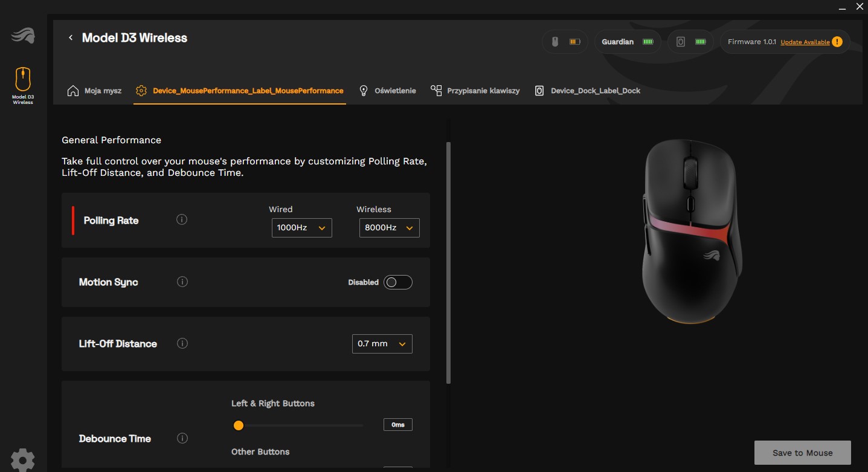The height and width of the screenshot is (472, 868).
Task: Click the key assignment icon before Przypisanie klawiszy
Action: click(436, 91)
